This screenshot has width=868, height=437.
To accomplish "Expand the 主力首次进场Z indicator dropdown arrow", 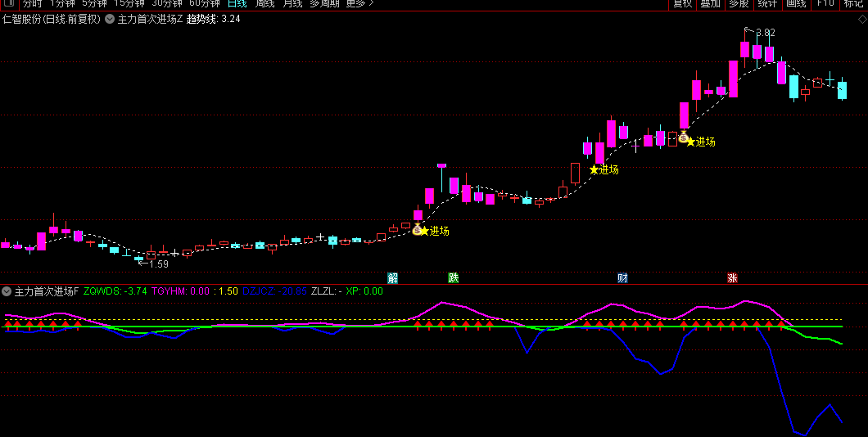I will [x=110, y=19].
